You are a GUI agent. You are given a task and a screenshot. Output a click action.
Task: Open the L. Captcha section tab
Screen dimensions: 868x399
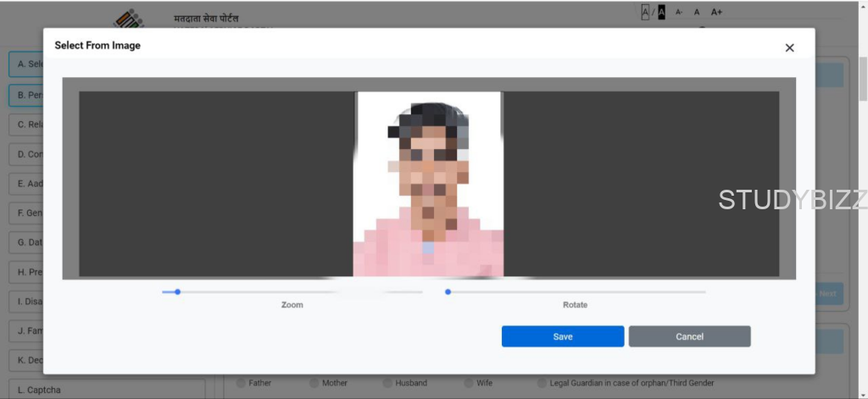click(x=106, y=390)
